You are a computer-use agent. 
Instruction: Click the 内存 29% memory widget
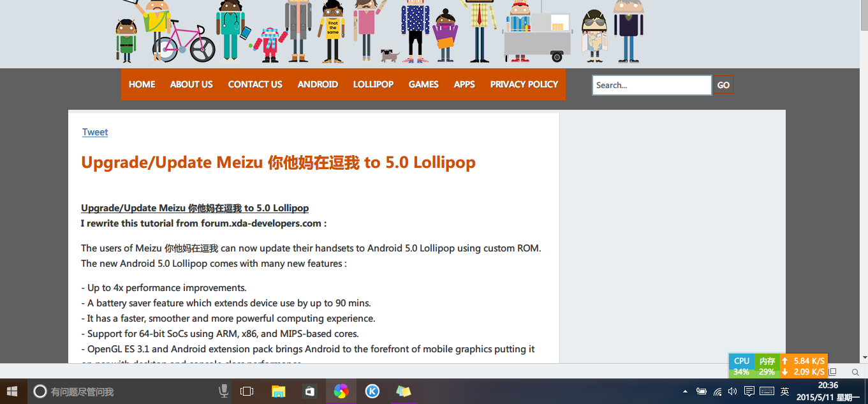coord(767,366)
